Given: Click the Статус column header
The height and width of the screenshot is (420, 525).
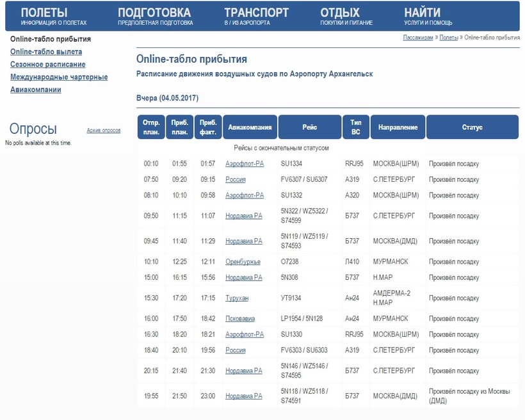Looking at the screenshot, I should [472, 127].
